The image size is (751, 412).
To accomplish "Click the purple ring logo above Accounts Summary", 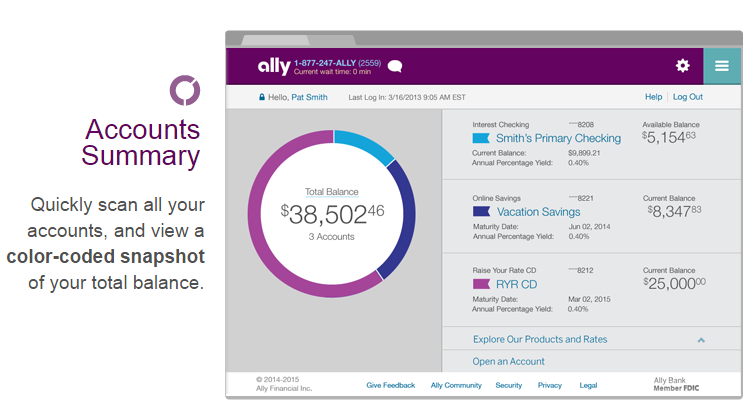I will click(x=185, y=91).
